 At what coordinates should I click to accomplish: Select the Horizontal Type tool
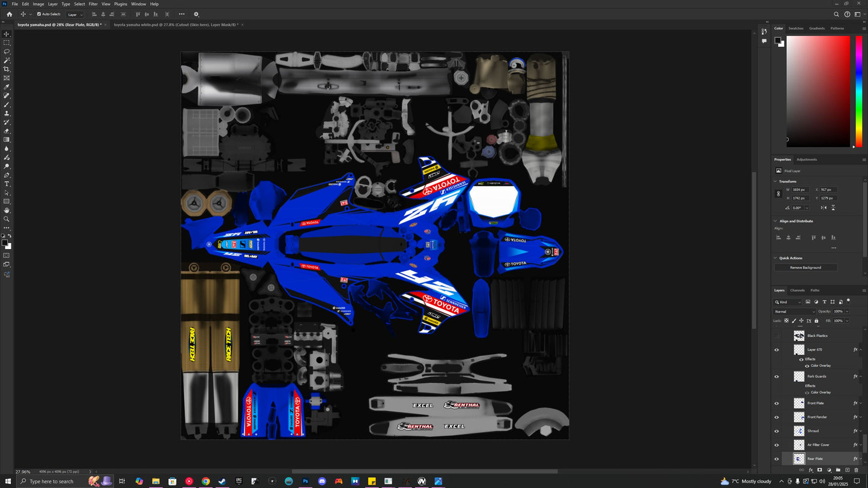click(7, 184)
